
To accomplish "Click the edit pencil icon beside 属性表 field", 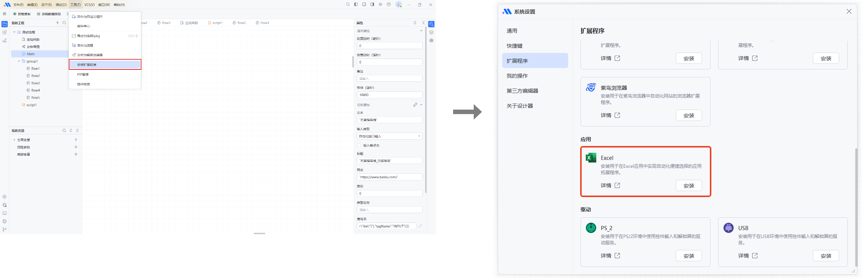I will pyautogui.click(x=420, y=226).
